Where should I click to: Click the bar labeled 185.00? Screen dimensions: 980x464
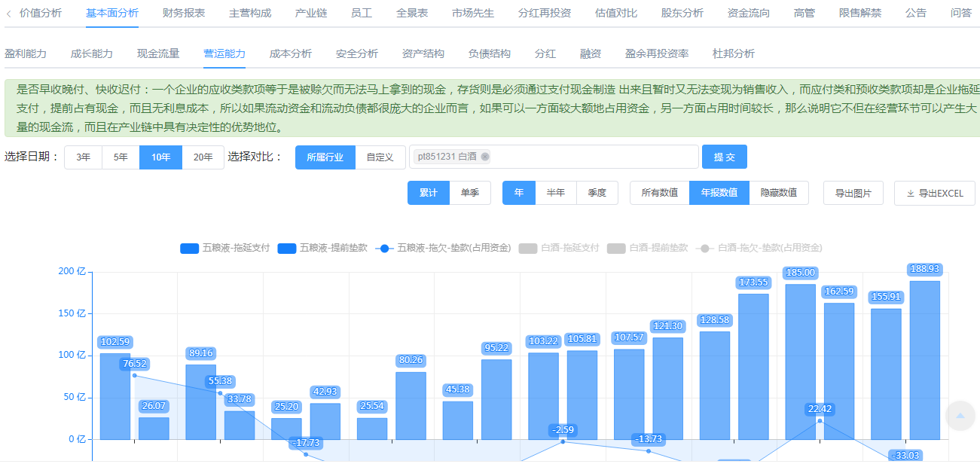(800, 362)
